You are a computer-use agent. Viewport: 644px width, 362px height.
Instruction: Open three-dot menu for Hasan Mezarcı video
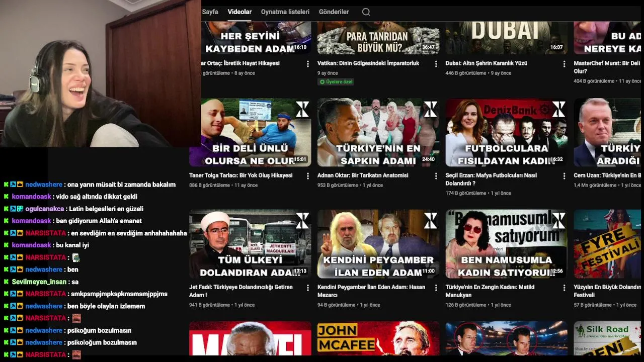pyautogui.click(x=436, y=288)
